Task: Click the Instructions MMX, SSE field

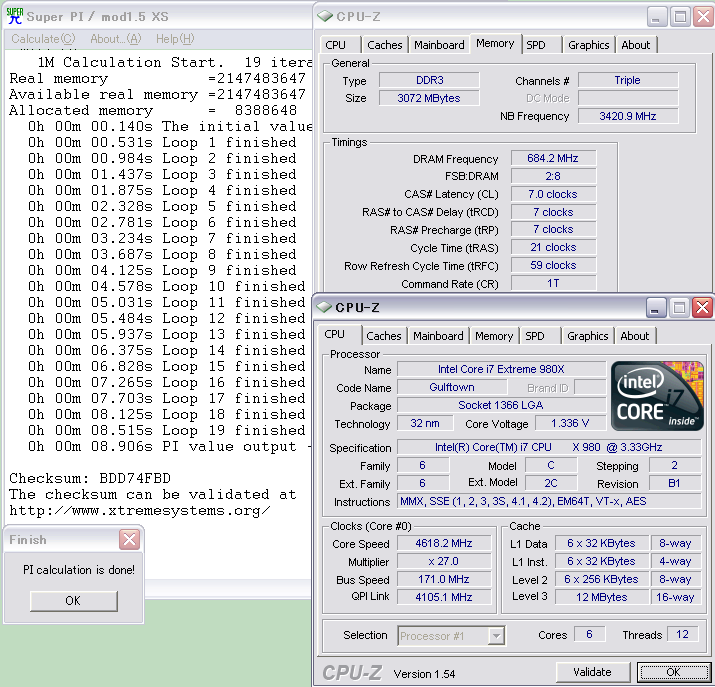Action: point(549,501)
